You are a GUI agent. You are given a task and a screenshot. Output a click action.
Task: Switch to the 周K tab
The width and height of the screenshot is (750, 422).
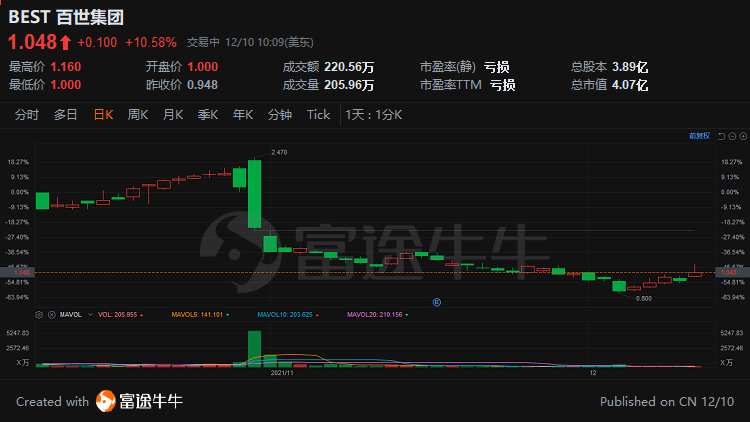(x=138, y=115)
